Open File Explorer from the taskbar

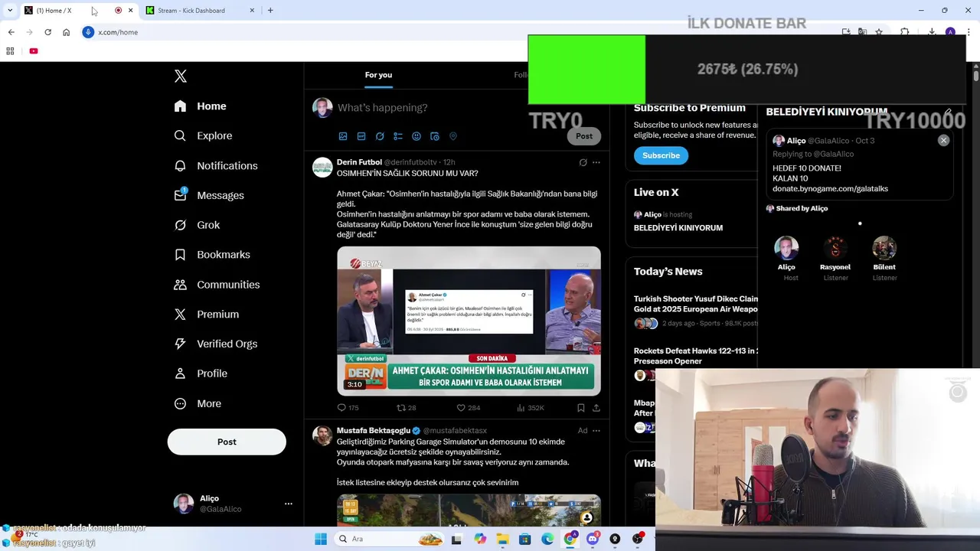[502, 539]
